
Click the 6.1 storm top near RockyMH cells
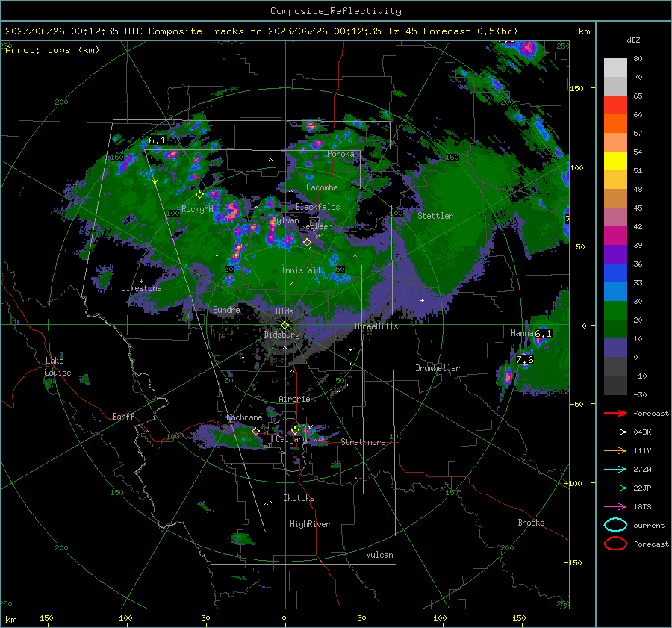pos(157,140)
